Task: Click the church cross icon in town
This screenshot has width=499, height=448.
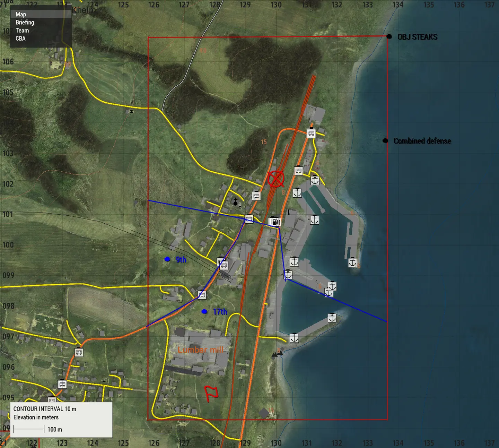Action: tap(235, 202)
